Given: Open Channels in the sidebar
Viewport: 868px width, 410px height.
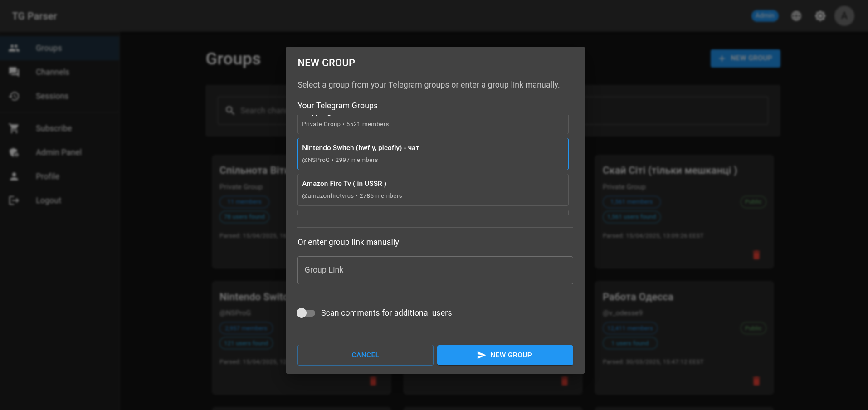Looking at the screenshot, I should point(60,72).
